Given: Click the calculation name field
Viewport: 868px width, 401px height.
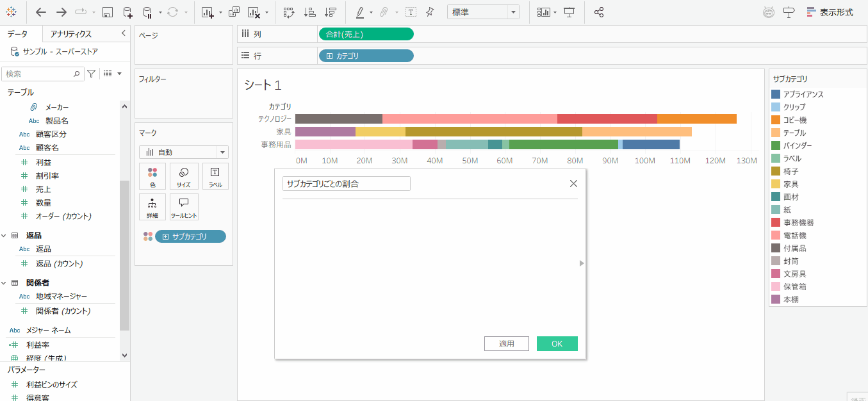Looking at the screenshot, I should pyautogui.click(x=346, y=184).
